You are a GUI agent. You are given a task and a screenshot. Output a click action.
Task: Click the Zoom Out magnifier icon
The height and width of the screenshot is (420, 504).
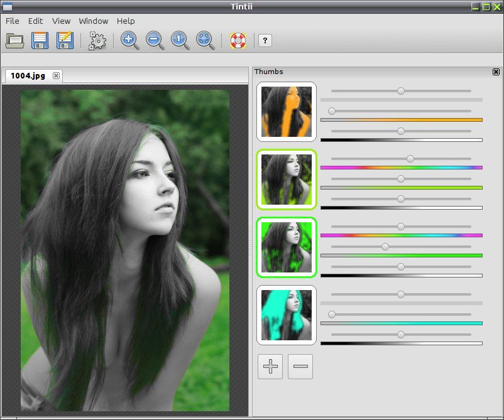point(155,40)
